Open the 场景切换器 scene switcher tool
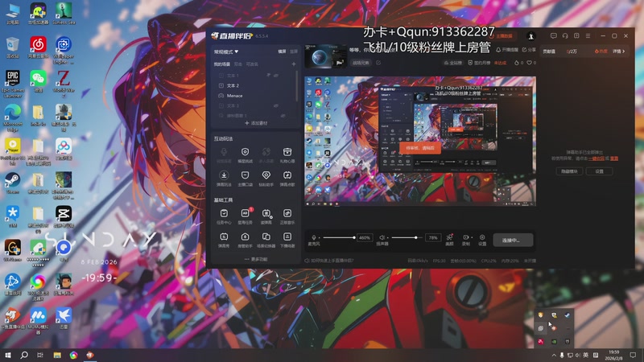This screenshot has width=644, height=362. tap(266, 240)
